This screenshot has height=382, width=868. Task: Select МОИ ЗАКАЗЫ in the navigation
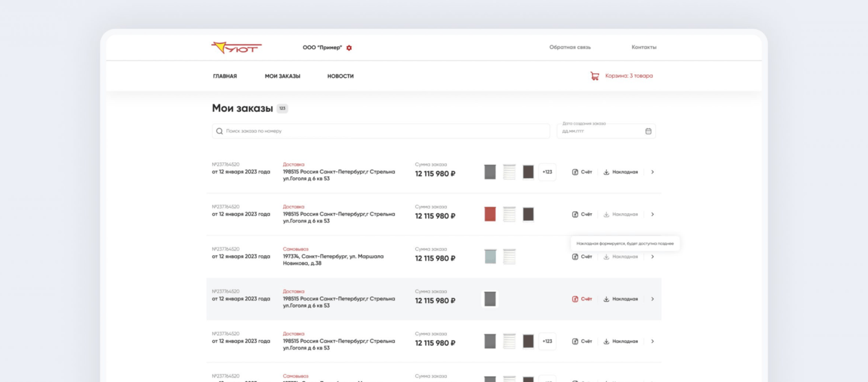[282, 76]
